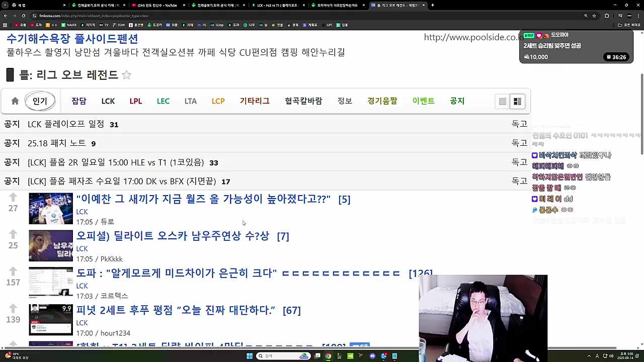Click thumbnail of 이예찬 post
644x362 pixels.
coord(51,209)
